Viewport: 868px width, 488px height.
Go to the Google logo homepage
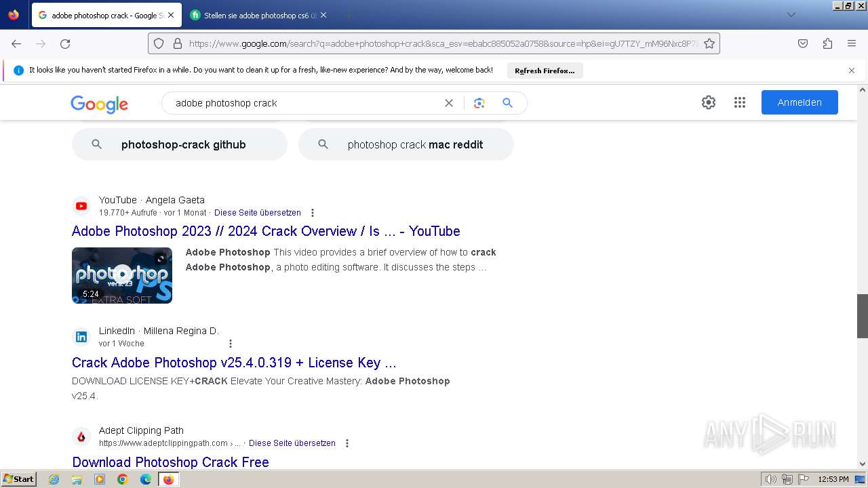tap(99, 104)
